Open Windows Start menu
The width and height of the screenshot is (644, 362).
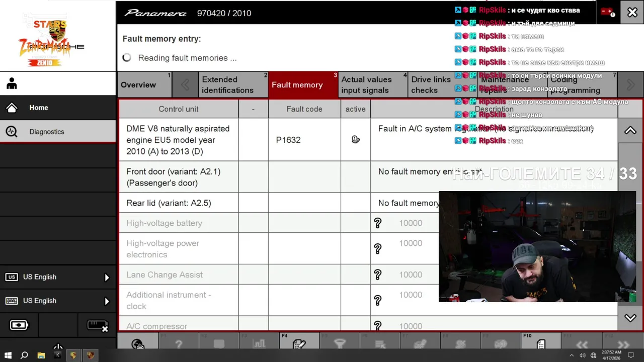pyautogui.click(x=8, y=355)
